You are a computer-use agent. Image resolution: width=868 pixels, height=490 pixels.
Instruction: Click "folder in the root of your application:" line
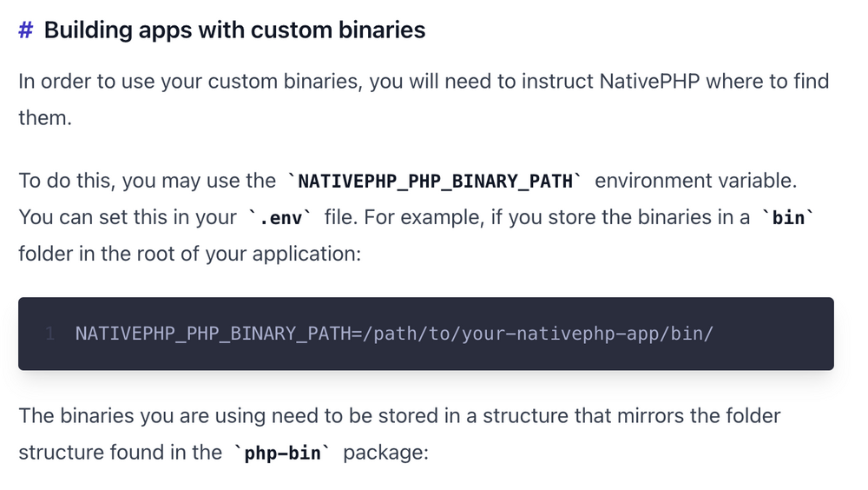point(187,253)
